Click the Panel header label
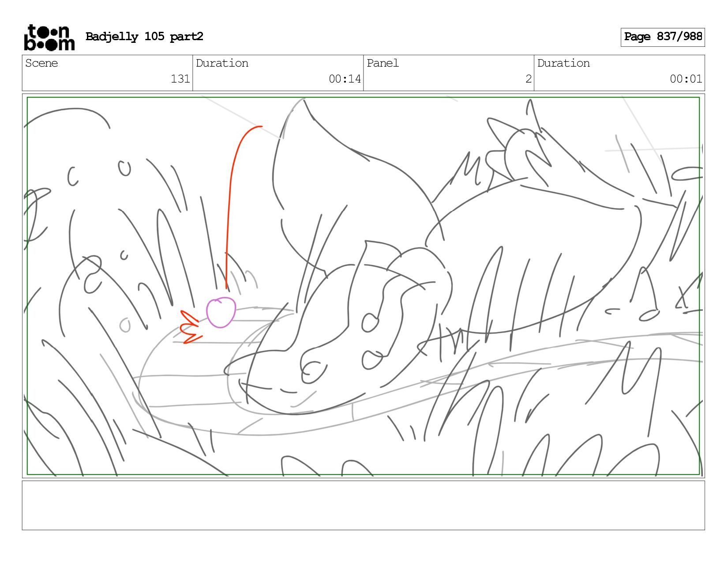This screenshot has height=563, width=728. click(x=383, y=63)
